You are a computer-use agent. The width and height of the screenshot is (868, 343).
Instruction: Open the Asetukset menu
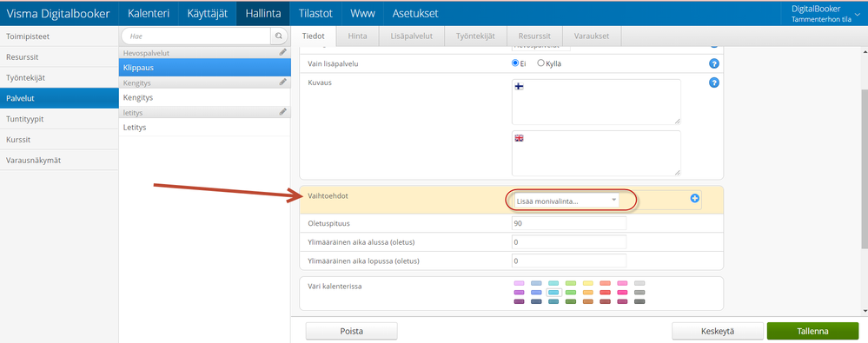pos(415,13)
